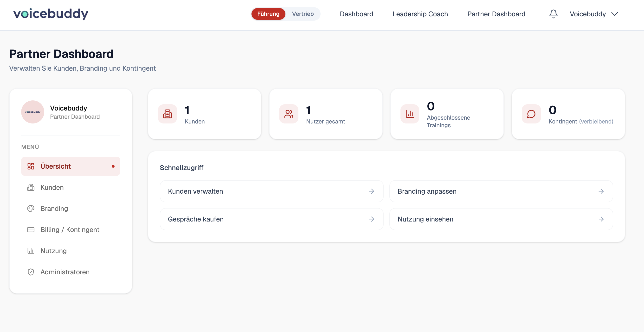Click the Voicebuddy profile avatar circle
The height and width of the screenshot is (332, 644).
tap(32, 112)
